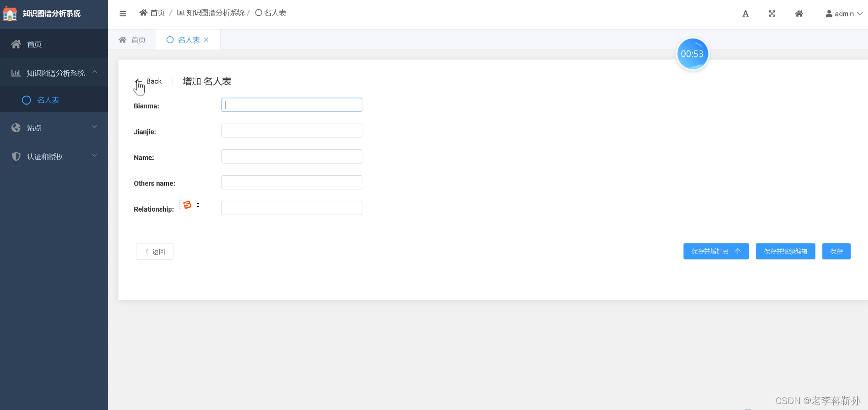868x410 pixels.
Task: Focus the Jianjie input field
Action: (x=292, y=131)
